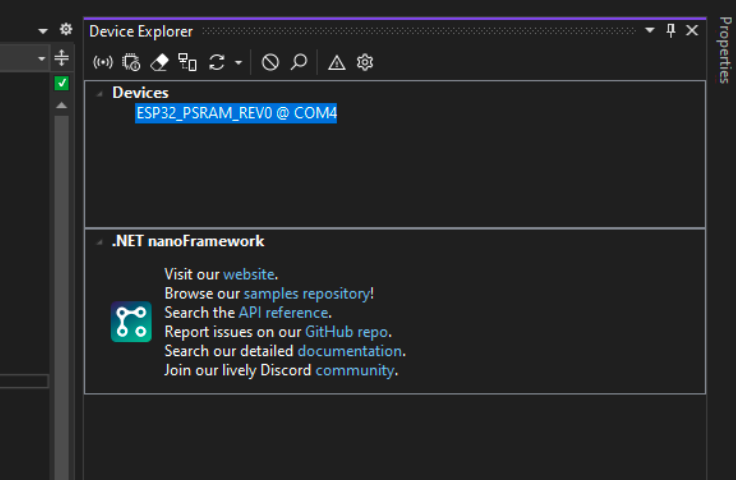Click the nanoFramework logo image
Image resolution: width=736 pixels, height=480 pixels.
[x=131, y=322]
